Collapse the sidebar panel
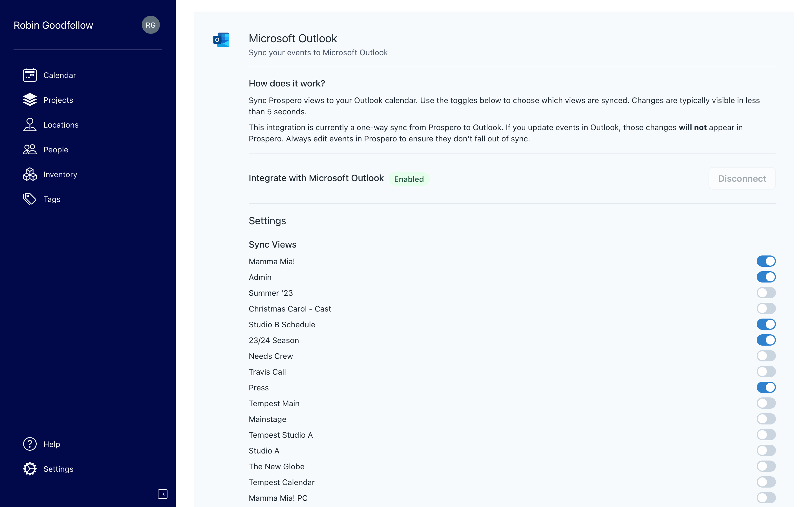The width and height of the screenshot is (812, 507). click(162, 494)
